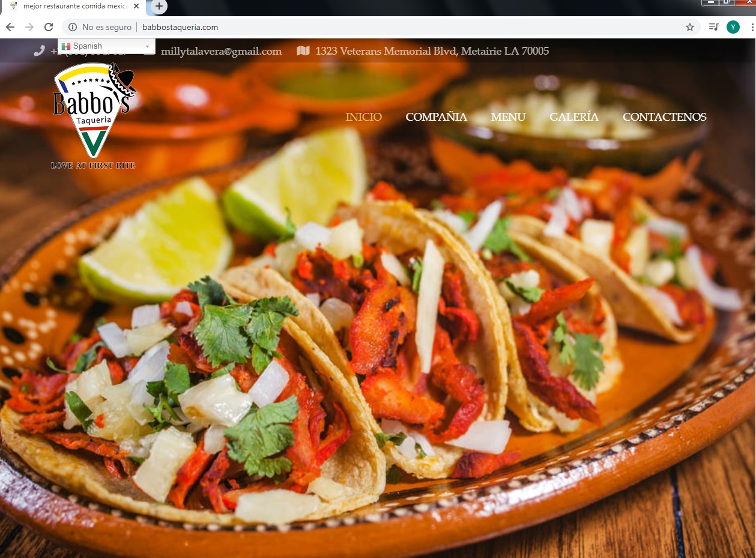Open the Spanish language dropdown

(x=106, y=46)
